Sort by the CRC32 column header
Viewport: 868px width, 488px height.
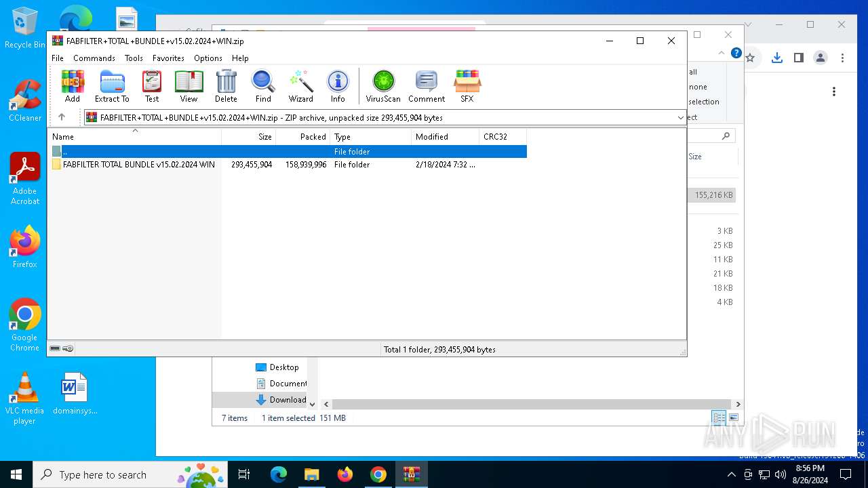pos(503,136)
